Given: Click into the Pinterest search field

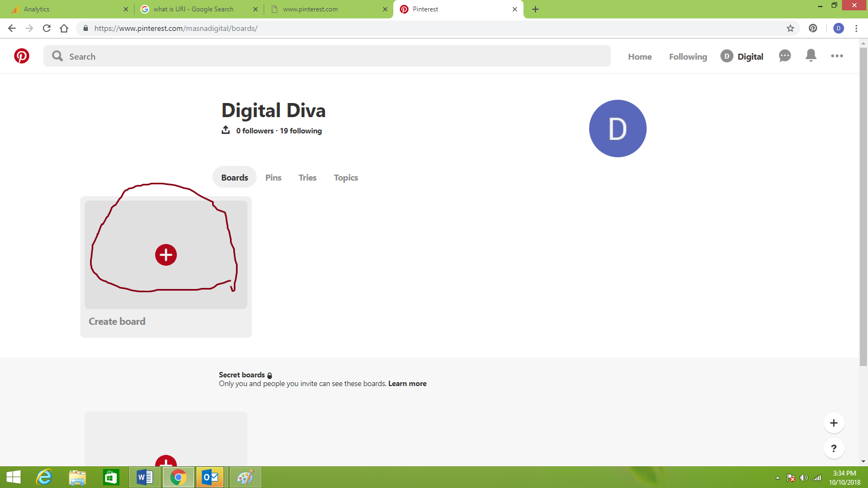Looking at the screenshot, I should tap(325, 56).
